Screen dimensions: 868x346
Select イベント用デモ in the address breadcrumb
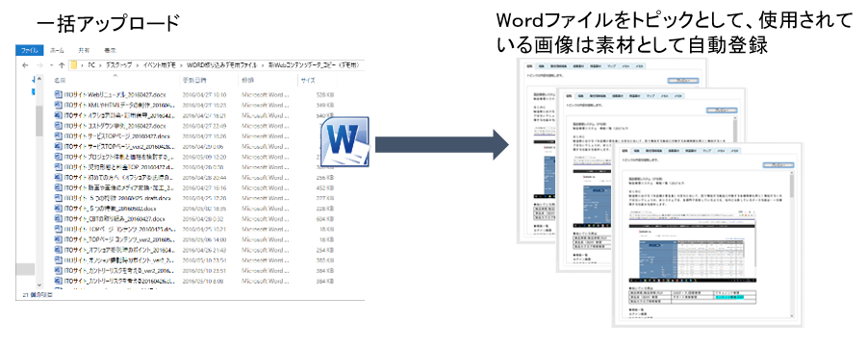point(160,65)
